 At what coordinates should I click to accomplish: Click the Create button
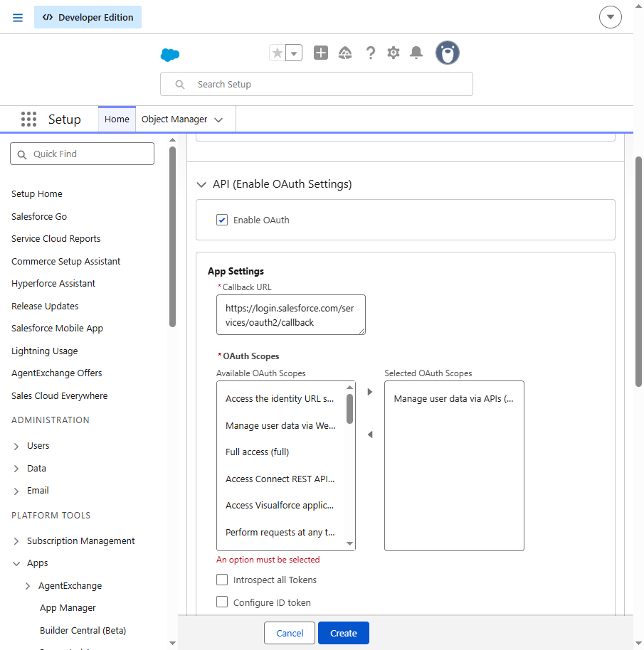click(344, 633)
